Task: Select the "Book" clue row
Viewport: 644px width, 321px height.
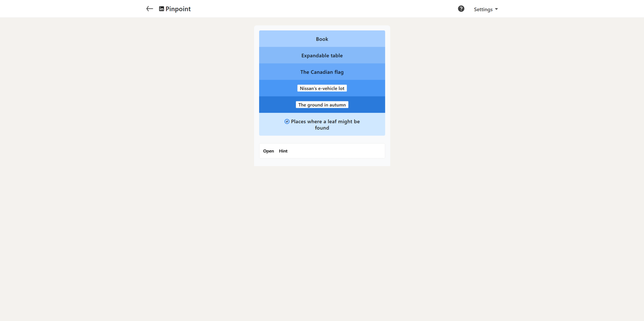Action: (322, 39)
